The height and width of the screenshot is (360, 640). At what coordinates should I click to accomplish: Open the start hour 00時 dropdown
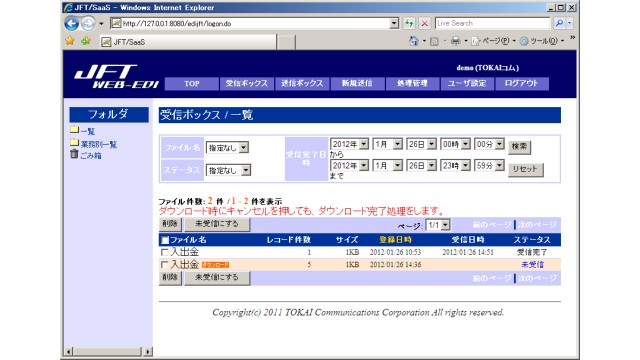[455, 144]
